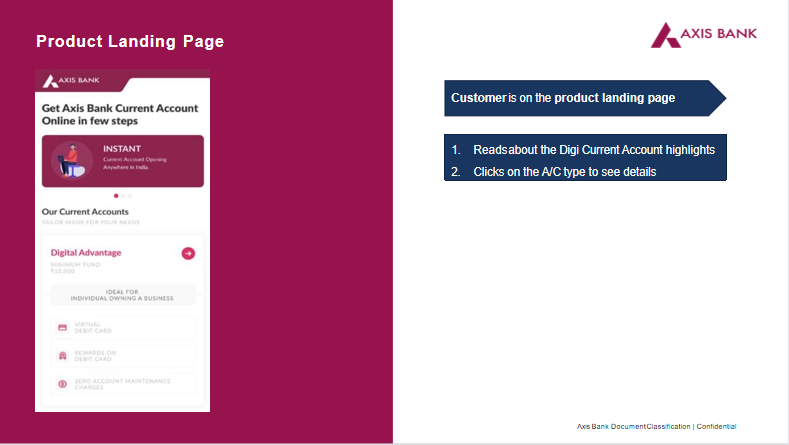Click 'Get Axis Bank Current Account' headline
This screenshot has height=445, width=789.
120,114
